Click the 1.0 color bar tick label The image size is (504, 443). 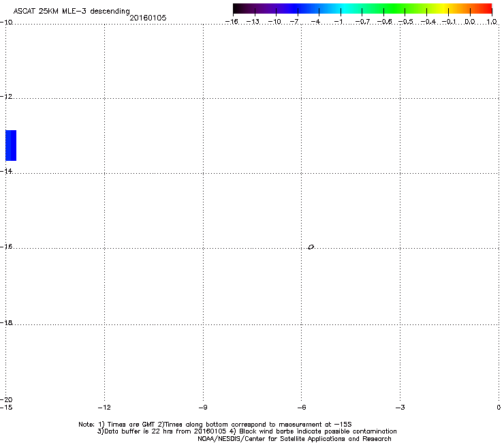point(492,22)
